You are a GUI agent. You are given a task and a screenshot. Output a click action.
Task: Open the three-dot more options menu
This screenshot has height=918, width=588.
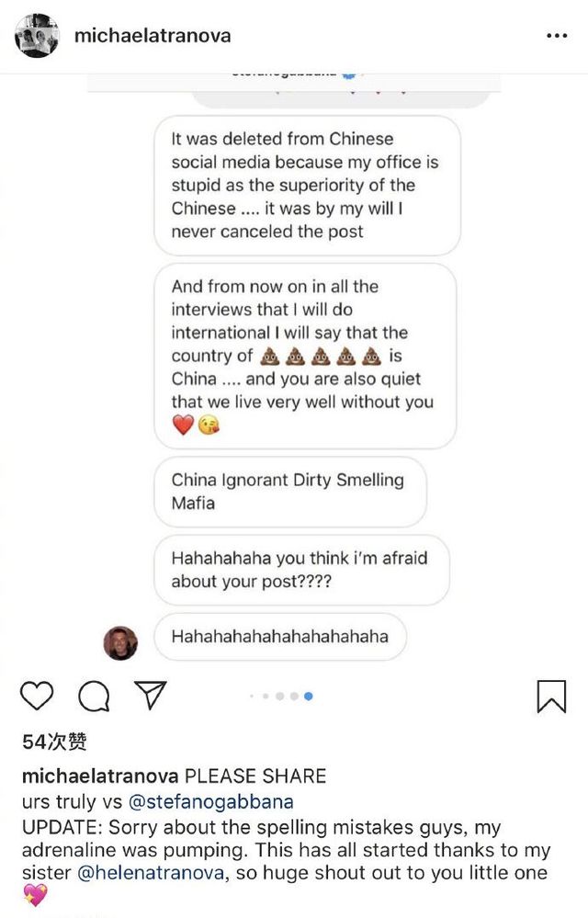(557, 36)
